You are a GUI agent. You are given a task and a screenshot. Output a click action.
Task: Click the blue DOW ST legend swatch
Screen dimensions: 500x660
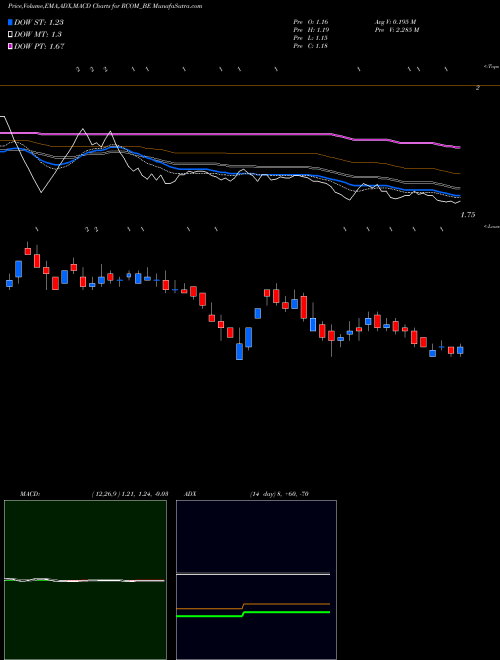coord(11,22)
